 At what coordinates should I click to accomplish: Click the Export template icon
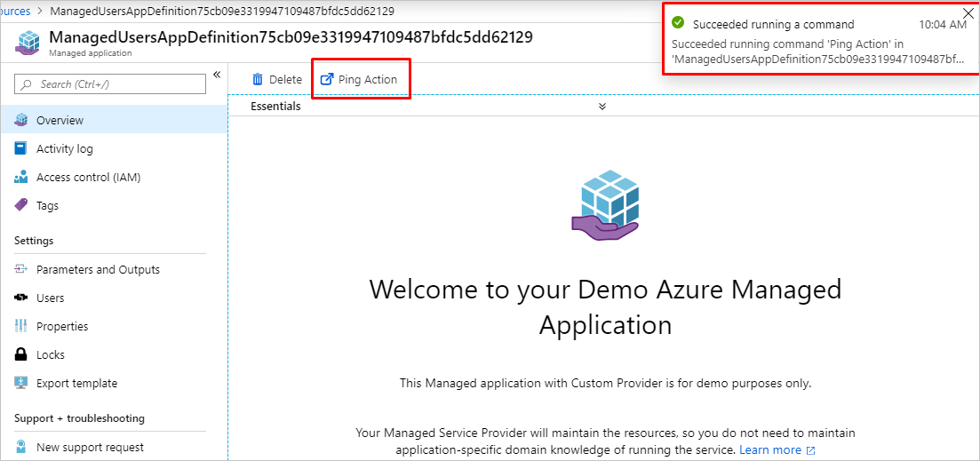pos(21,383)
